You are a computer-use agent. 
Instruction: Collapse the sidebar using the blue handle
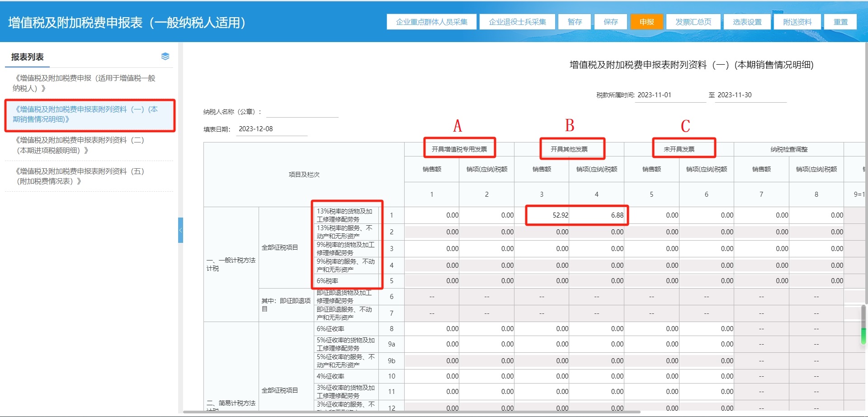[x=180, y=230]
